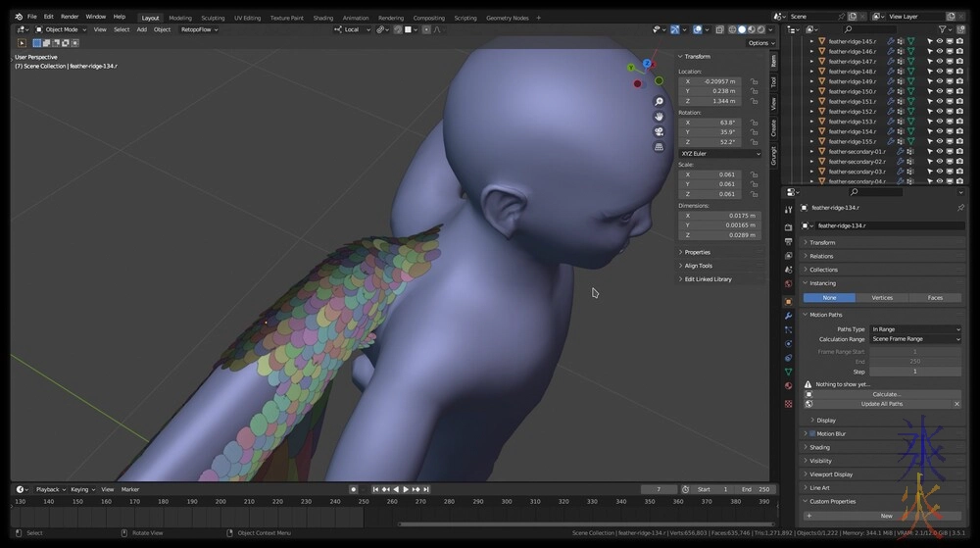Open the Object Mode dropdown
The image size is (980, 548).
pyautogui.click(x=61, y=29)
